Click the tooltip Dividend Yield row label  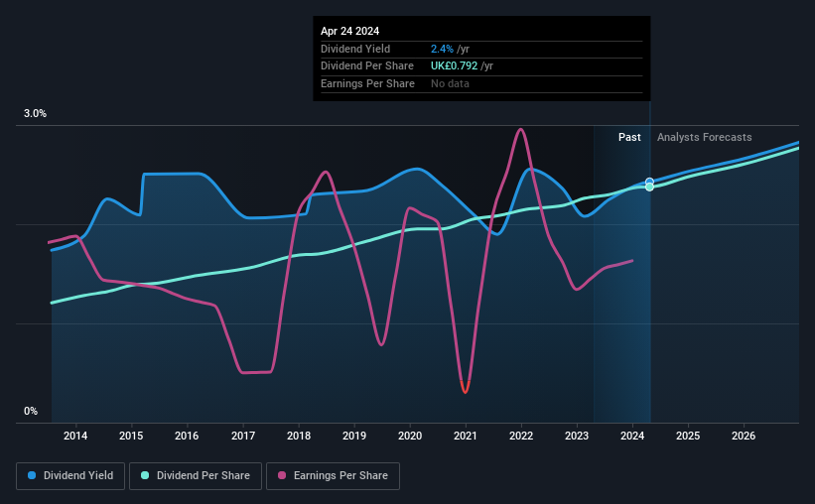click(355, 49)
